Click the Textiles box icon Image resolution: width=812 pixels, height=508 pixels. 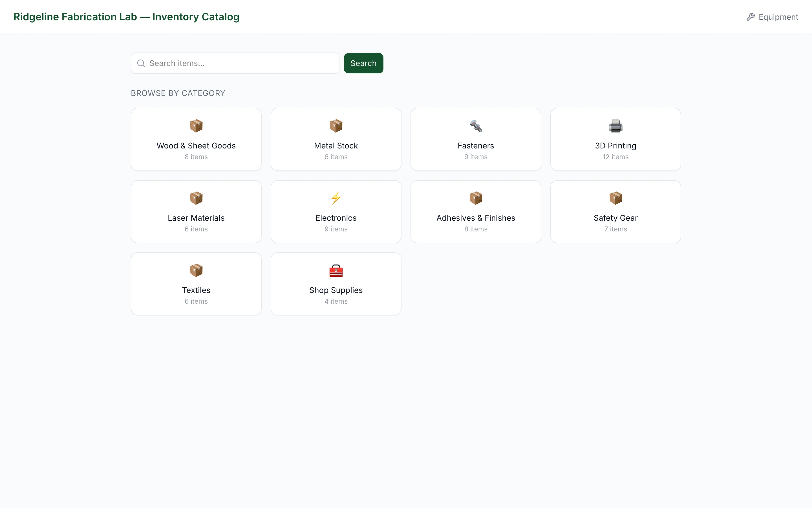(196, 270)
